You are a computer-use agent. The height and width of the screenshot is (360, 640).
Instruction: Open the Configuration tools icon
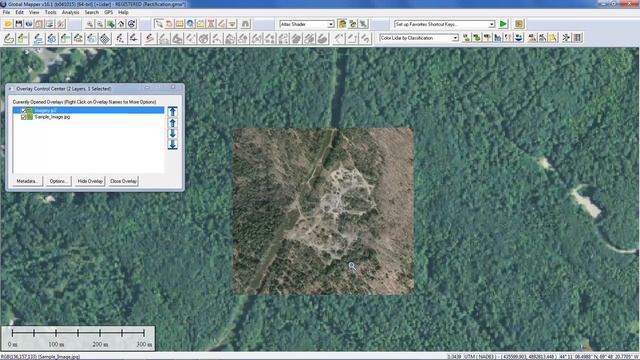pyautogui.click(x=60, y=24)
